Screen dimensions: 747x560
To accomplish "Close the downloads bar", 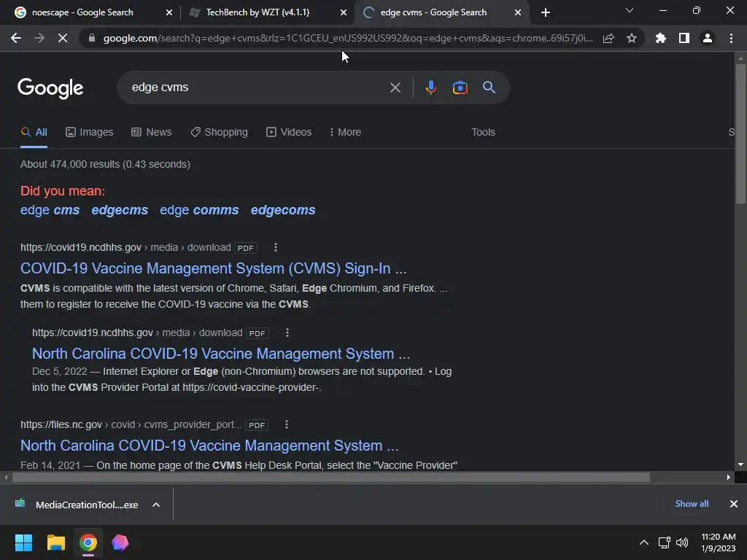I will [734, 504].
